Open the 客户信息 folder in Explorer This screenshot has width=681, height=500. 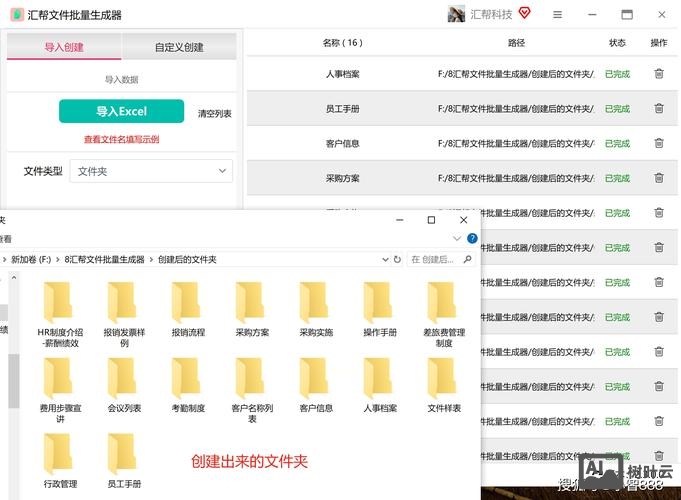pyautogui.click(x=316, y=385)
